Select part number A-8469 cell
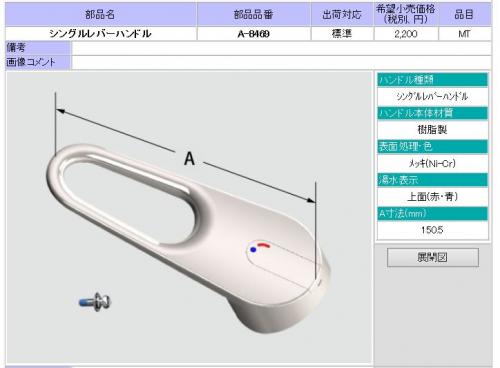The image size is (500, 368). click(254, 34)
